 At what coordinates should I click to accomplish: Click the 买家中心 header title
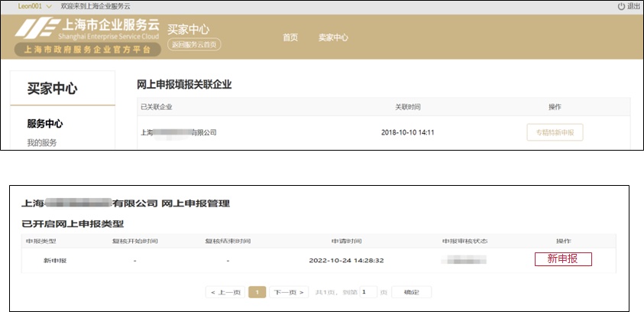188,29
